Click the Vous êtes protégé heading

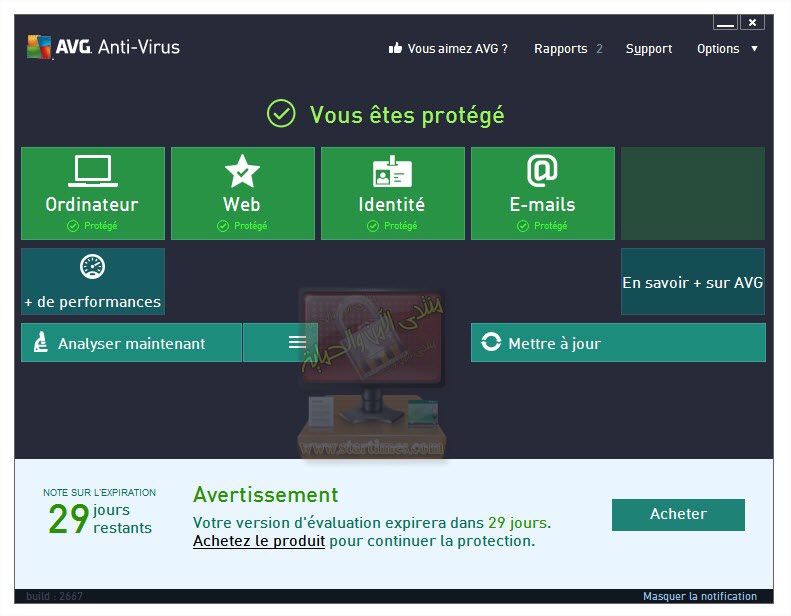point(407,115)
